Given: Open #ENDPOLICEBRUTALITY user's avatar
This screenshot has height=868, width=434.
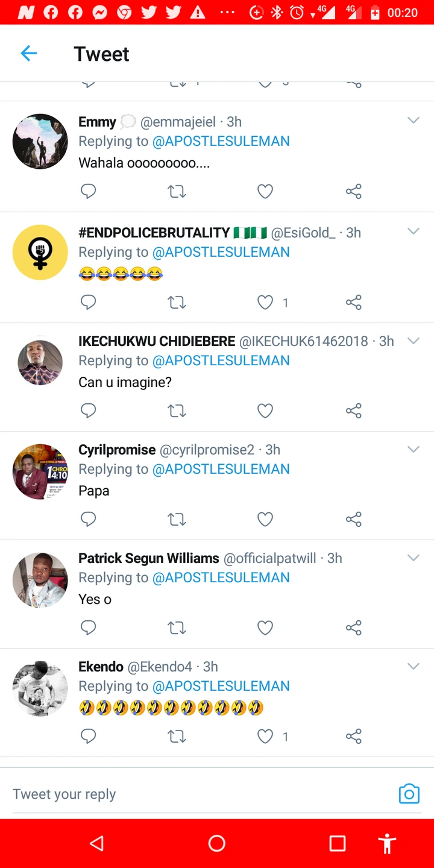Looking at the screenshot, I should 40,253.
